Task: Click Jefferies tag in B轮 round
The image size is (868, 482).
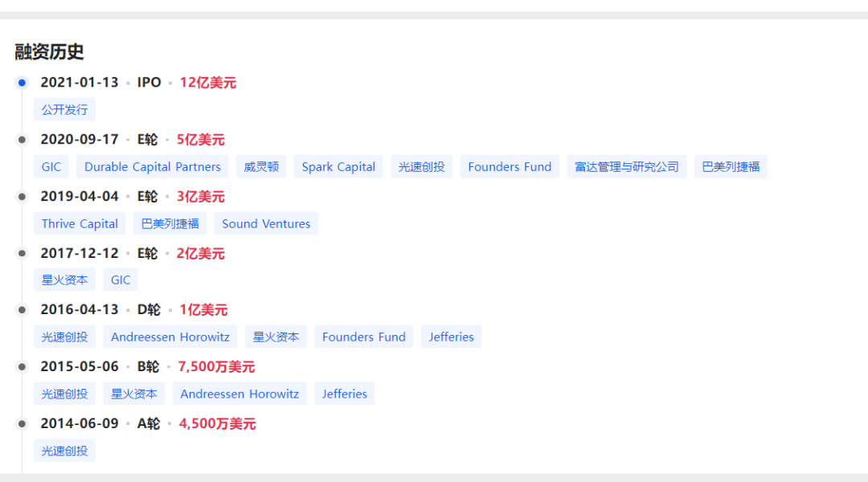Action: click(344, 394)
